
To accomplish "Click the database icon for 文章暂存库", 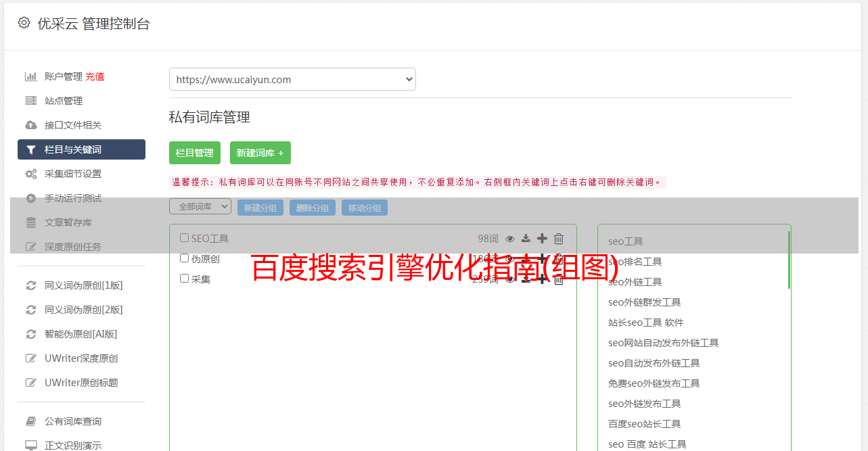I will tap(31, 222).
